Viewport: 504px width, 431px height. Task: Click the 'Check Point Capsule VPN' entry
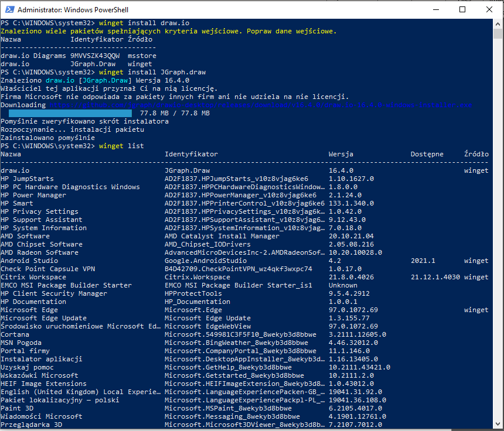coord(47,269)
